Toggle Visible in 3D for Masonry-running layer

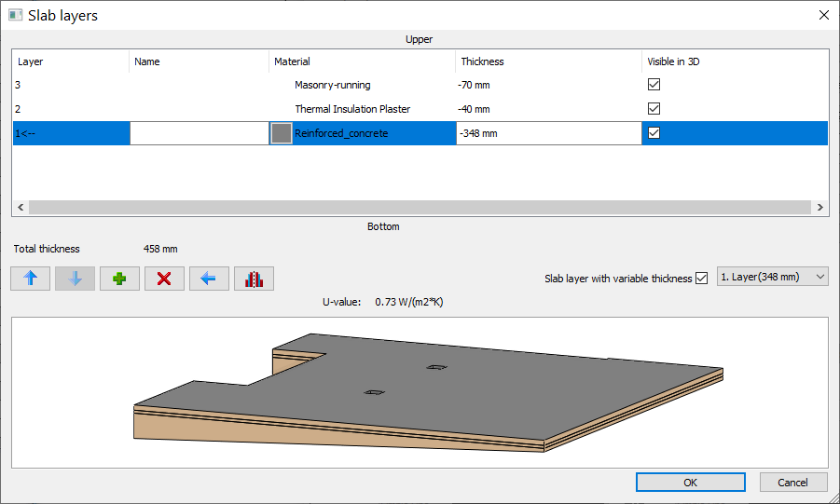pyautogui.click(x=654, y=85)
